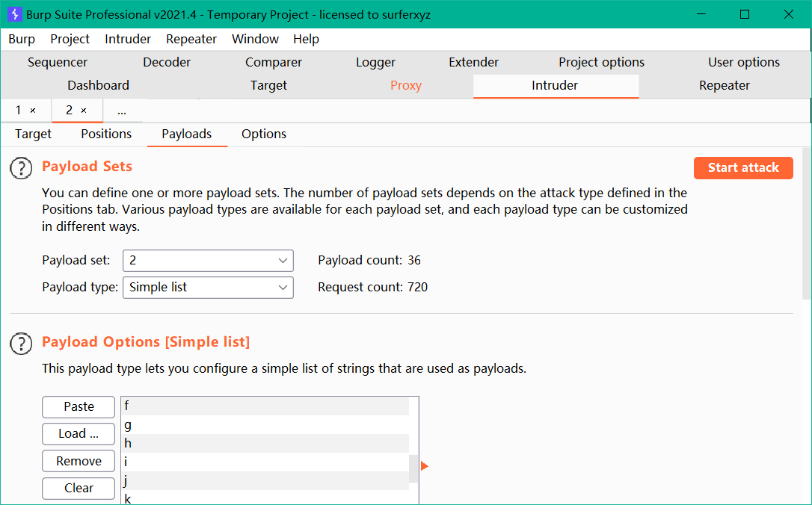This screenshot has height=505, width=812.
Task: Open the Payload set dropdown
Action: click(x=208, y=260)
